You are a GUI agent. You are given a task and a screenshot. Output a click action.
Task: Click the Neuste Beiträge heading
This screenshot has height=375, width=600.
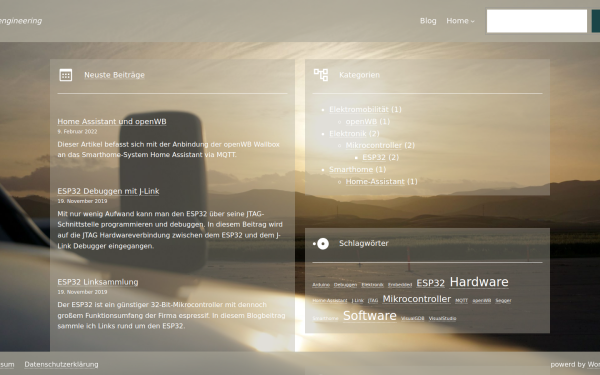114,75
